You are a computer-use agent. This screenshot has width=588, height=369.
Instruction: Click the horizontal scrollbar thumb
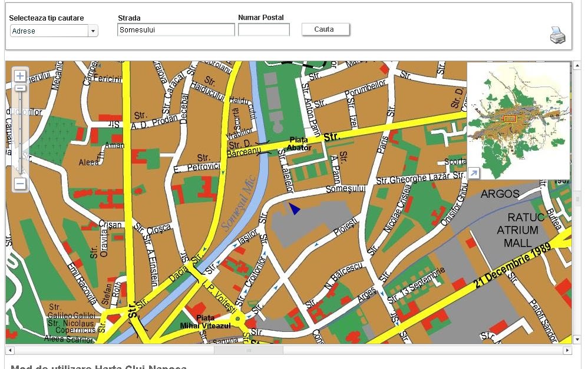(248, 350)
